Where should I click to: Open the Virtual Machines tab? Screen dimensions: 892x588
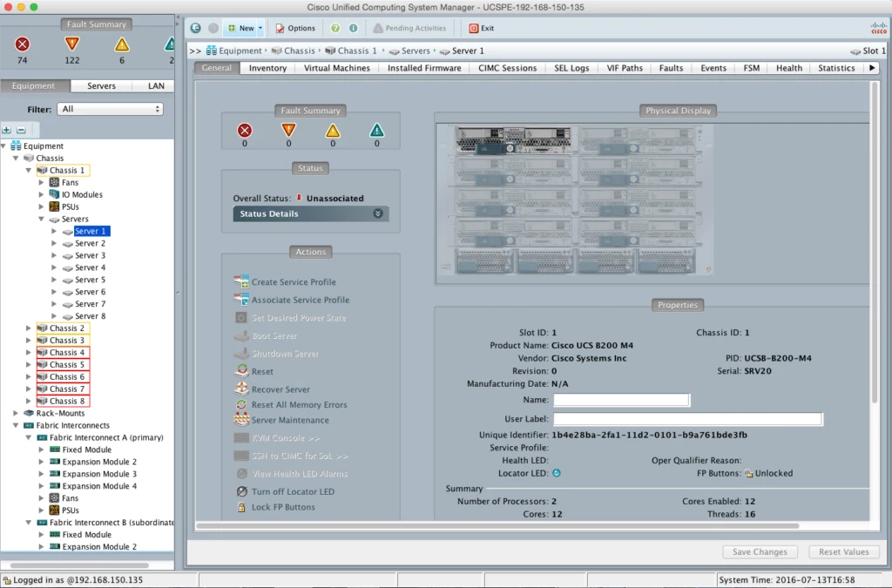pyautogui.click(x=337, y=68)
